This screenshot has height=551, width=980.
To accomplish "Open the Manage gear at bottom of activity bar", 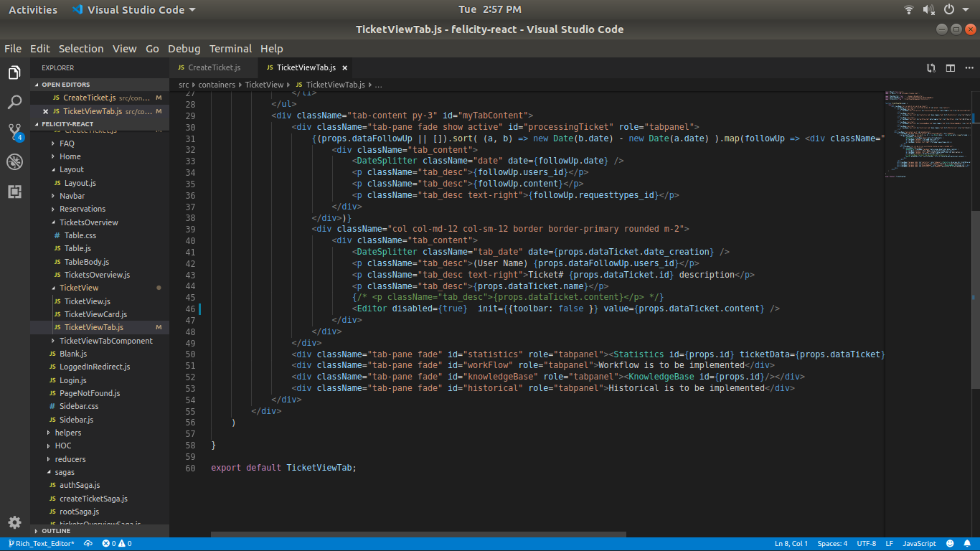I will pyautogui.click(x=14, y=523).
